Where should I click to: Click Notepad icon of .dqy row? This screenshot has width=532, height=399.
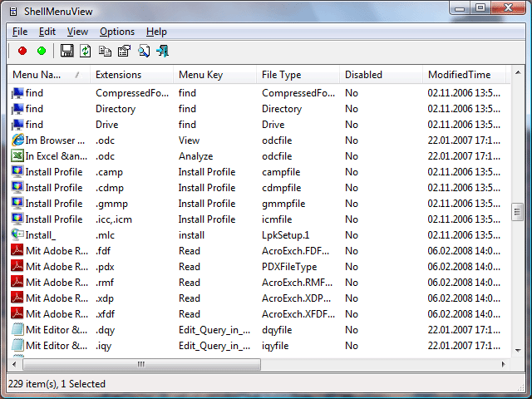coord(17,329)
